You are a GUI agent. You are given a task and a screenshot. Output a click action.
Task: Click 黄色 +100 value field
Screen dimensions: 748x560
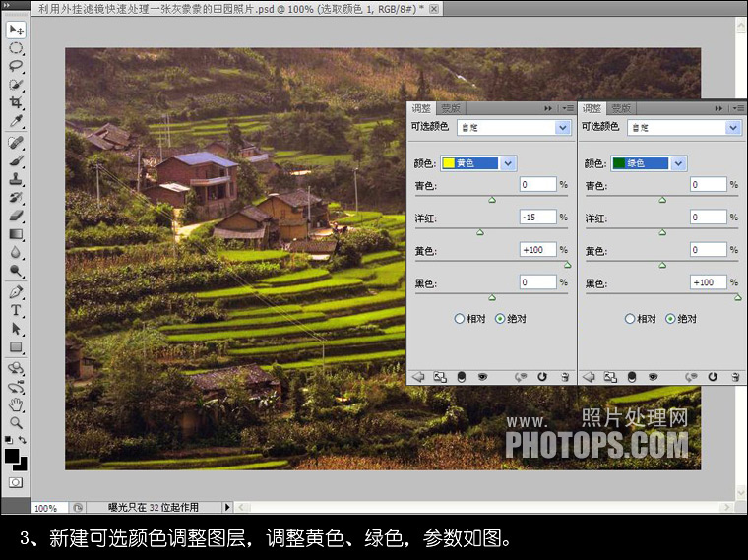click(x=538, y=249)
